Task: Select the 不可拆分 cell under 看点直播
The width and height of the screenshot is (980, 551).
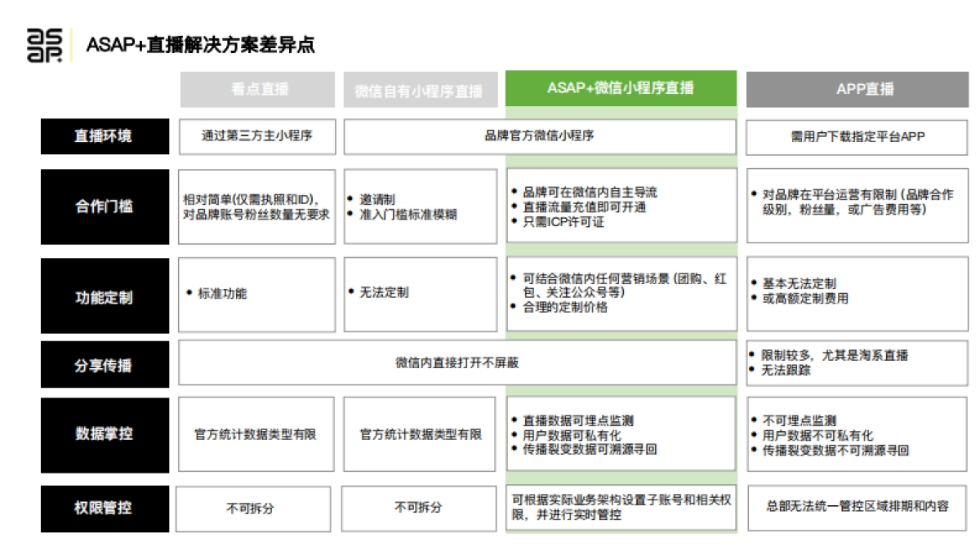Action: (x=256, y=508)
